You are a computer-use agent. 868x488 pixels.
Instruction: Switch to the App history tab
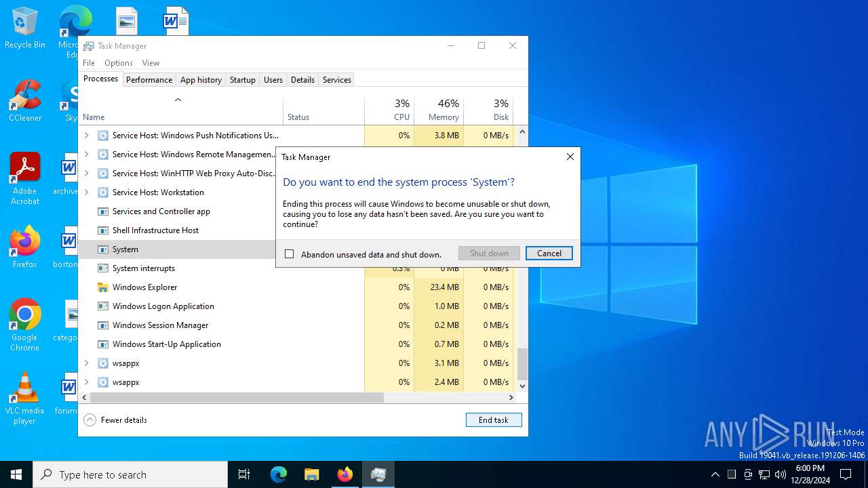(201, 80)
